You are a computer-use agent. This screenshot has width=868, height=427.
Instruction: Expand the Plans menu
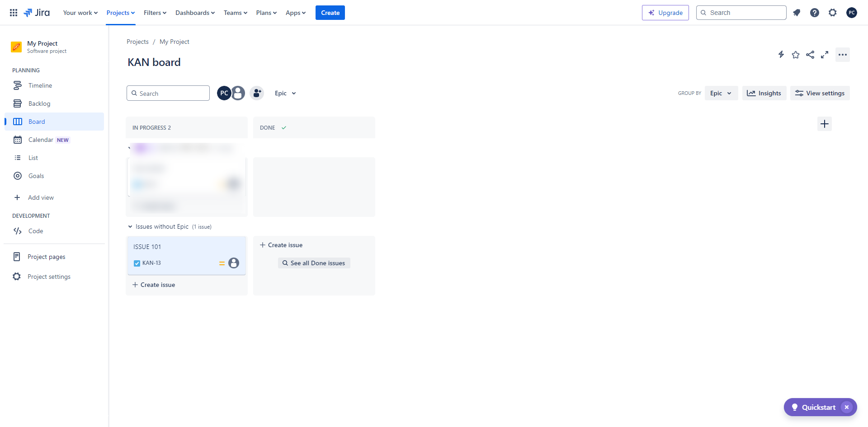click(266, 13)
